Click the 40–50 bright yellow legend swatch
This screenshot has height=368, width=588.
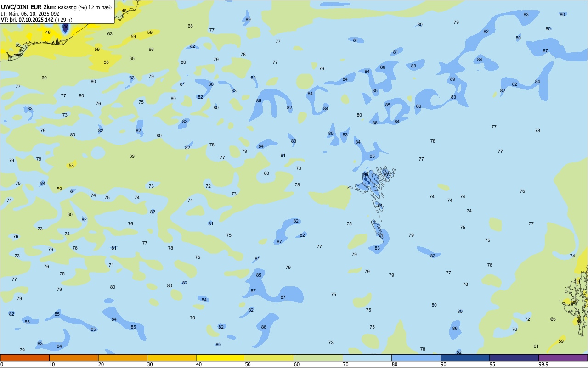[x=220, y=357]
